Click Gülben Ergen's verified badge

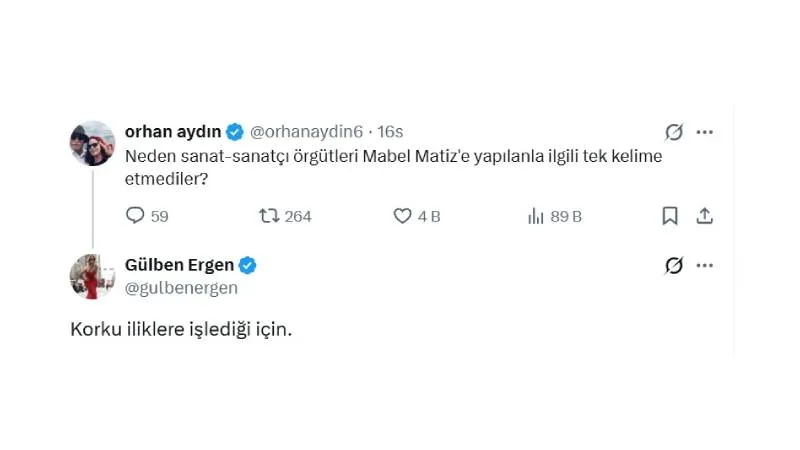pos(248,265)
